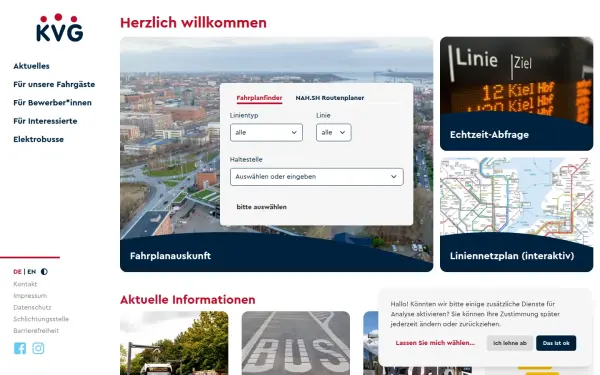Switch language to DE
Image resolution: width=600 pixels, height=375 pixels.
(x=17, y=272)
